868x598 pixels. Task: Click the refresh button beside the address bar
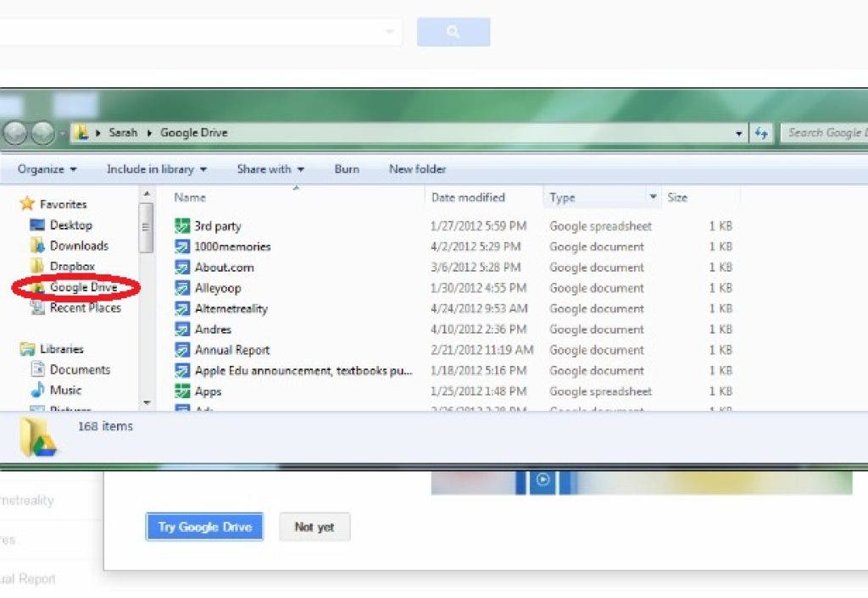[x=762, y=133]
